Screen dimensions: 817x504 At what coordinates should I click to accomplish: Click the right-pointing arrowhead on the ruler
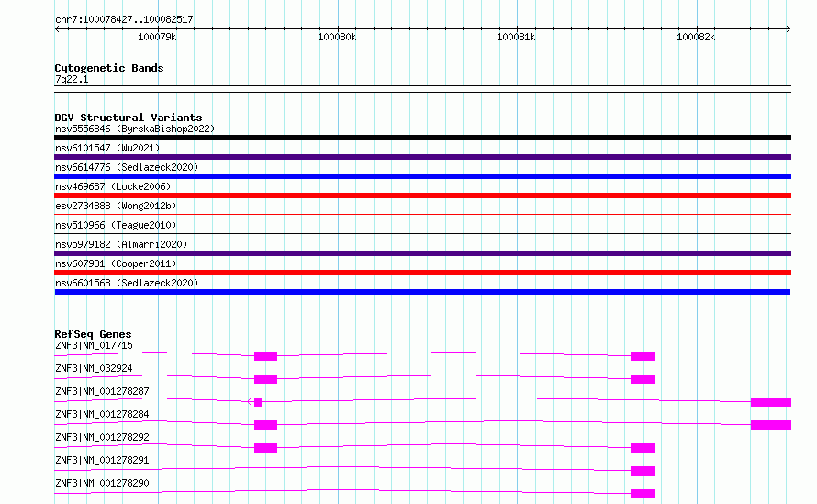pyautogui.click(x=788, y=28)
